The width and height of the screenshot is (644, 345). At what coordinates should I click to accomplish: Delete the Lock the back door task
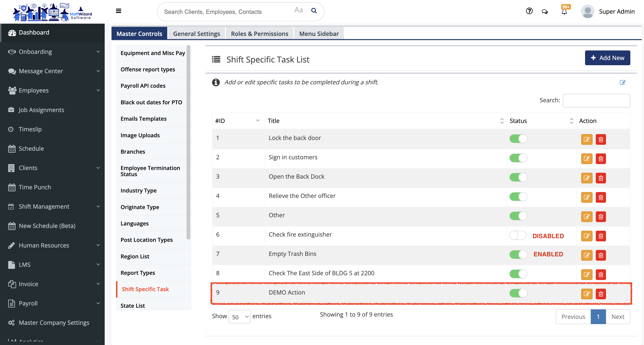tap(601, 139)
